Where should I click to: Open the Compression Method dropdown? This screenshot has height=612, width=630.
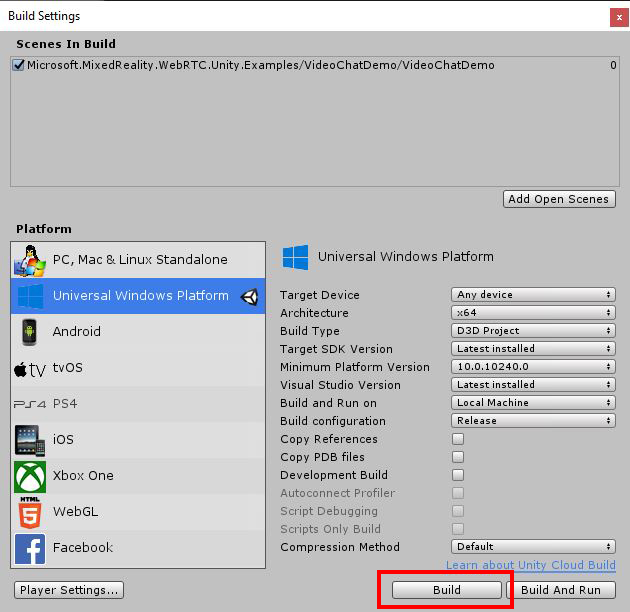pyautogui.click(x=533, y=547)
